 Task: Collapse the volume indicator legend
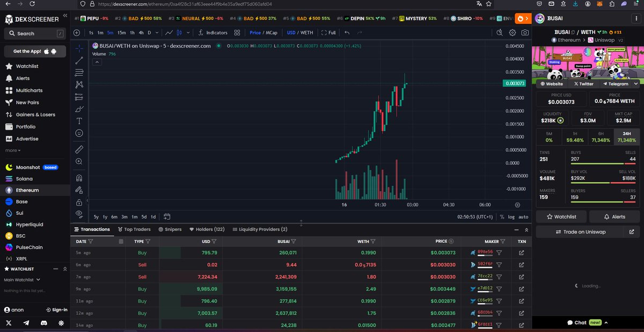click(x=97, y=62)
